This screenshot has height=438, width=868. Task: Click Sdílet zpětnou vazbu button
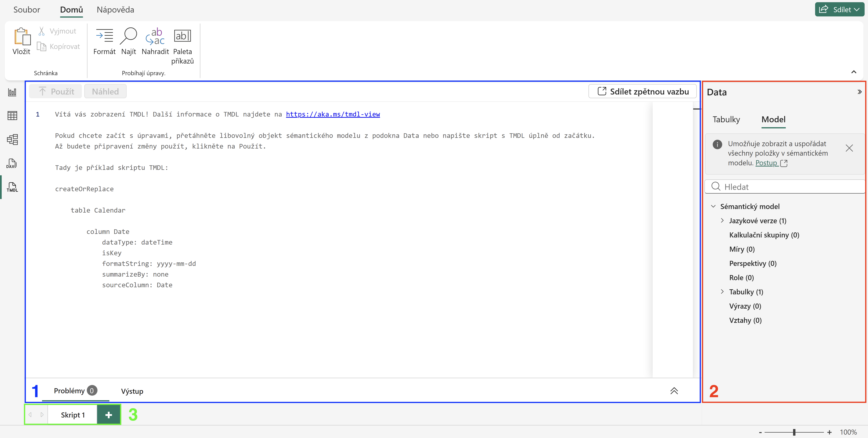(x=643, y=92)
